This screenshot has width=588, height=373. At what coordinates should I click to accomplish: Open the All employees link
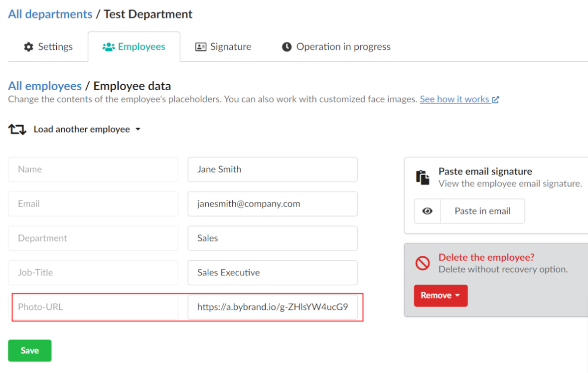44,86
